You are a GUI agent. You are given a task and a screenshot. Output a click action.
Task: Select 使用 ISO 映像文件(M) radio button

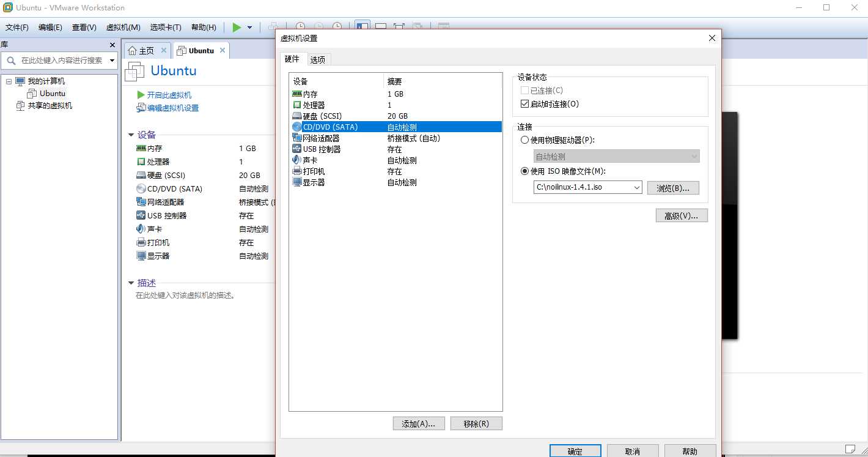tap(524, 171)
